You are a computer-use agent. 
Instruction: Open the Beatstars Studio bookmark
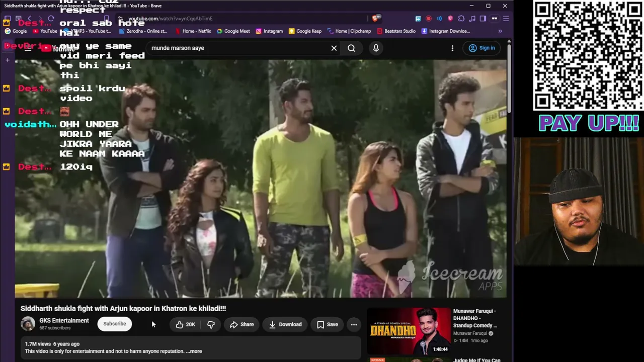[396, 31]
